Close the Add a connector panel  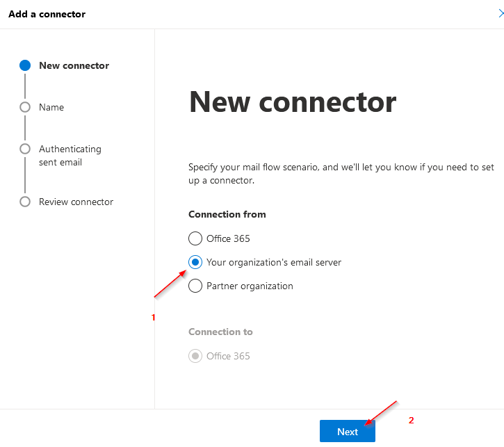click(x=501, y=13)
